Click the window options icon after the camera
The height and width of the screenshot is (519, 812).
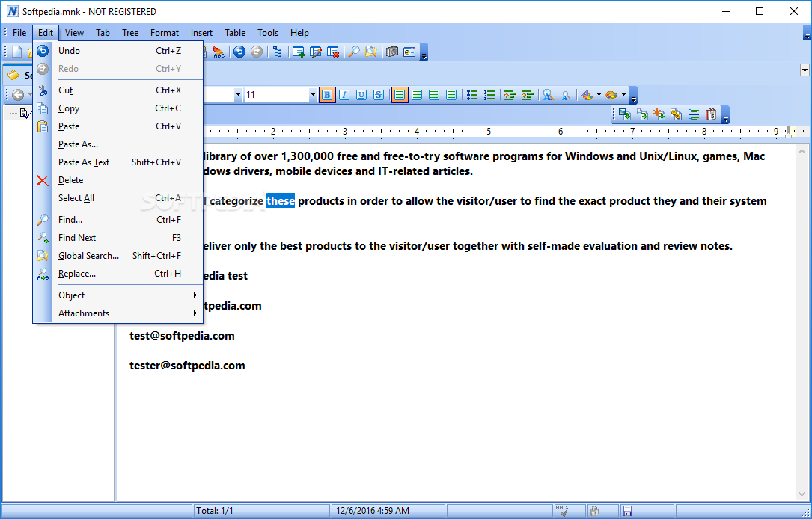(x=409, y=52)
